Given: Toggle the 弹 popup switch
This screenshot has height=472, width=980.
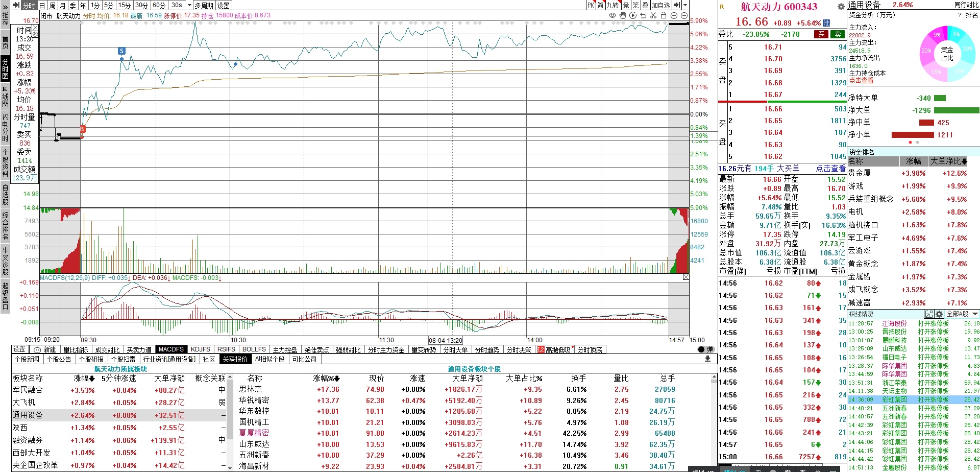Looking at the screenshot, I should click(x=705, y=349).
